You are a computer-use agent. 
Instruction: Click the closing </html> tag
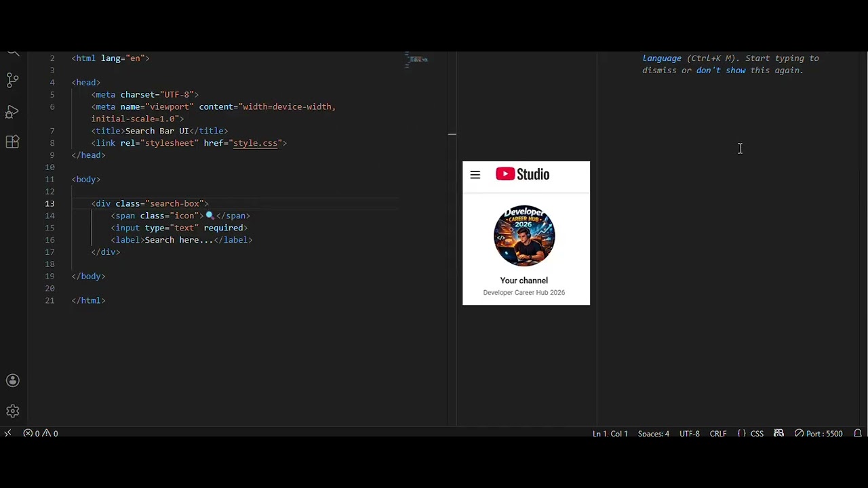click(x=88, y=301)
